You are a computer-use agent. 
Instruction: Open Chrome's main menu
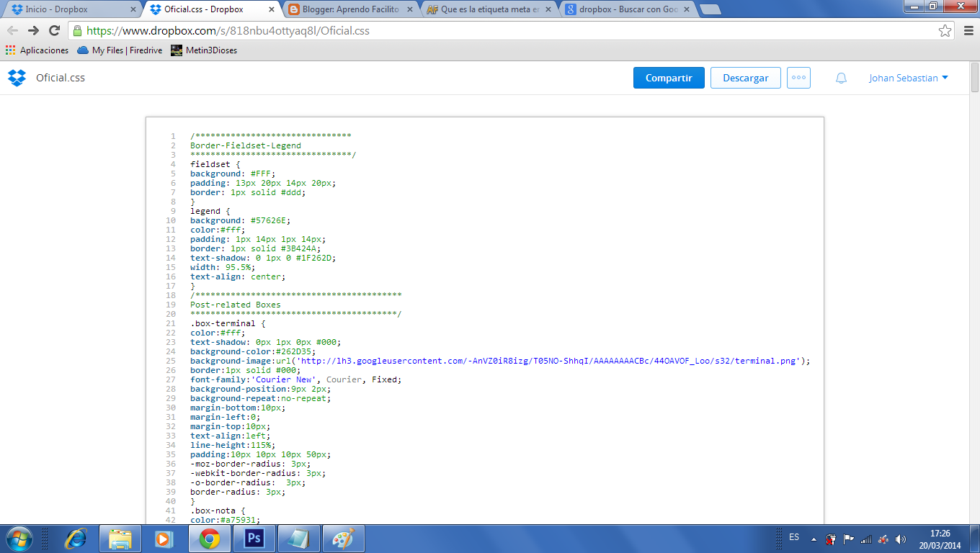click(x=968, y=31)
